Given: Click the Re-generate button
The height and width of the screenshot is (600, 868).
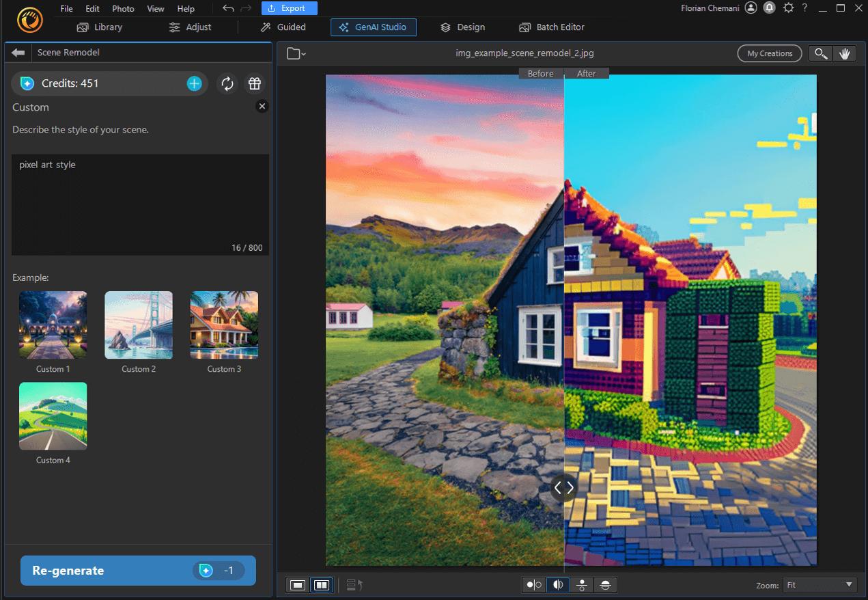Looking at the screenshot, I should [x=137, y=570].
